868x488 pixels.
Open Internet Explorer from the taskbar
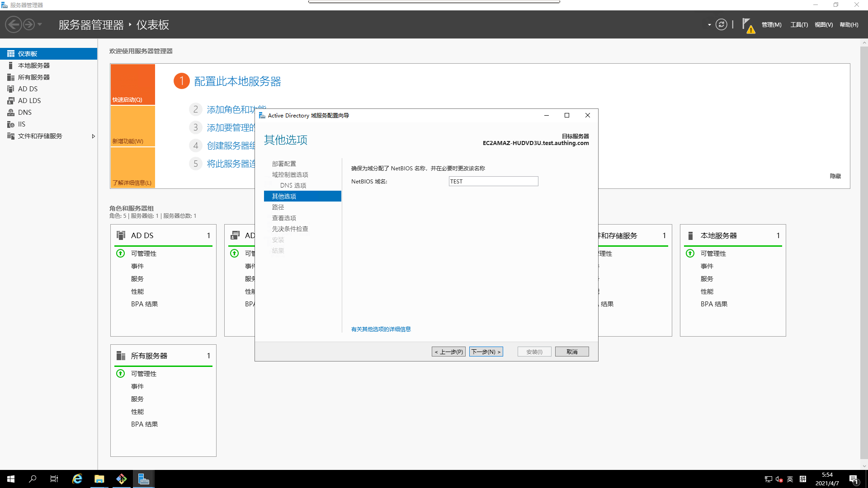click(77, 479)
